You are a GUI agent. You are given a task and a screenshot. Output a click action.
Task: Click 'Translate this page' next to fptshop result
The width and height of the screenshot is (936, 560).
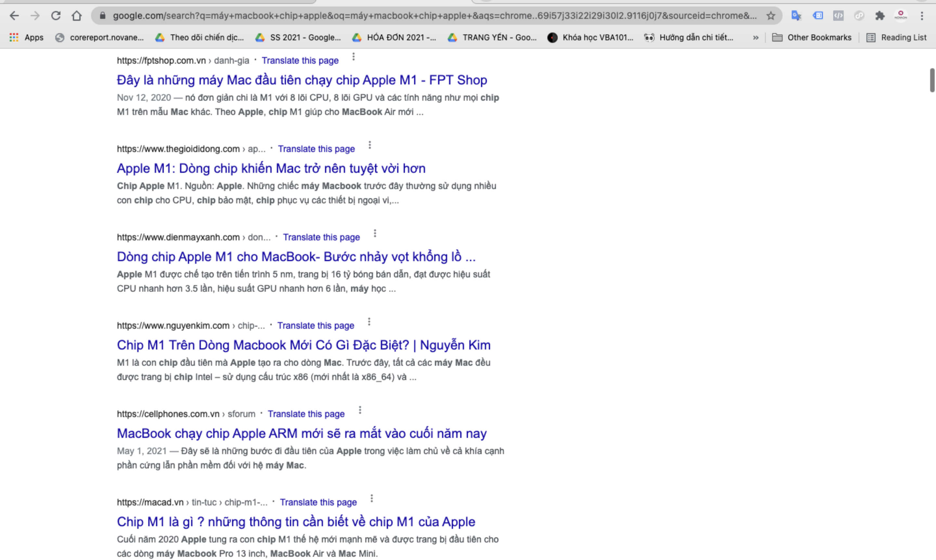click(x=300, y=60)
